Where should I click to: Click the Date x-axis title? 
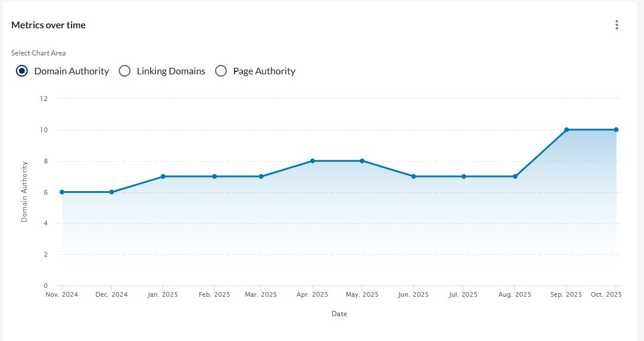coord(339,314)
